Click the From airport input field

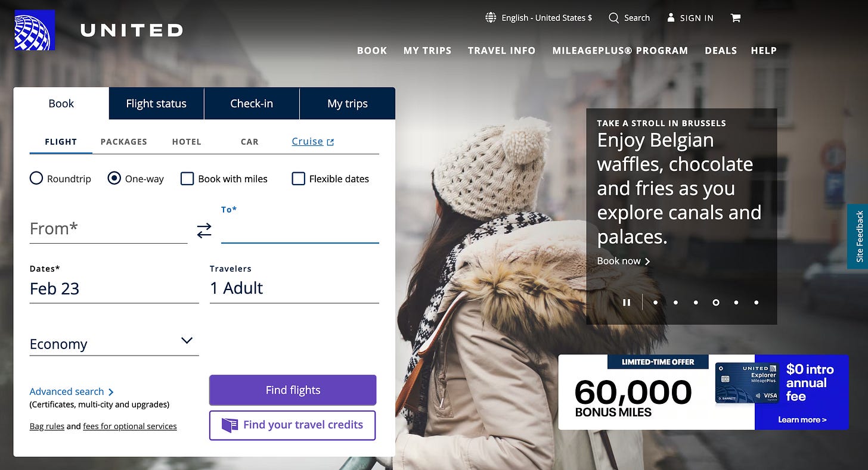(x=108, y=229)
